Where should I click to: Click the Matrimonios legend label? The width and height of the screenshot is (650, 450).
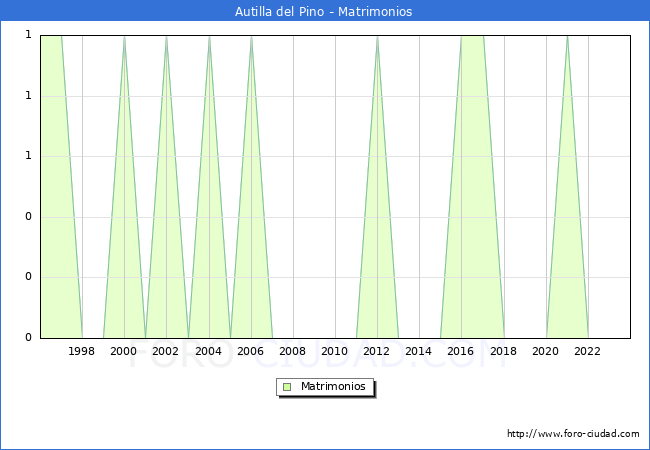[x=333, y=386]
